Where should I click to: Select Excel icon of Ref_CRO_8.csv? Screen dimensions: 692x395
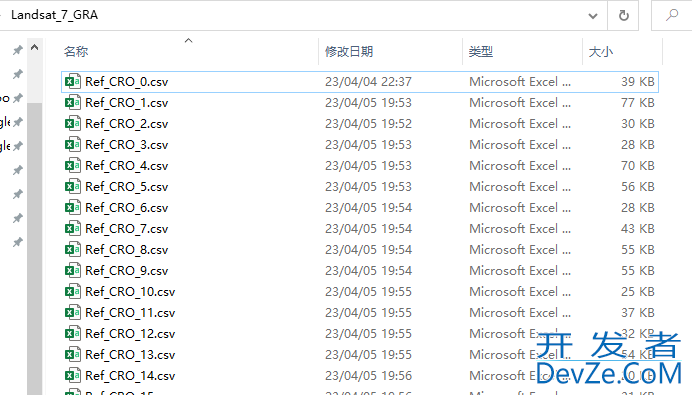(73, 250)
